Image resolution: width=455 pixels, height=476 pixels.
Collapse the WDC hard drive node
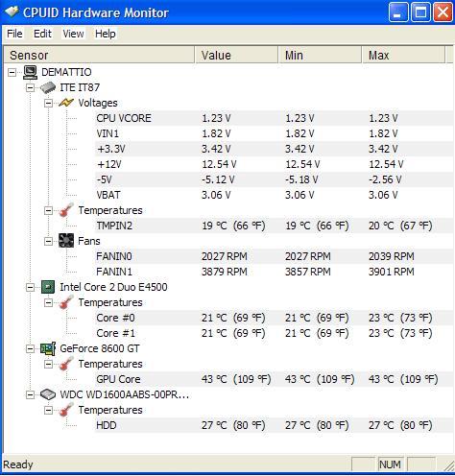coord(30,394)
